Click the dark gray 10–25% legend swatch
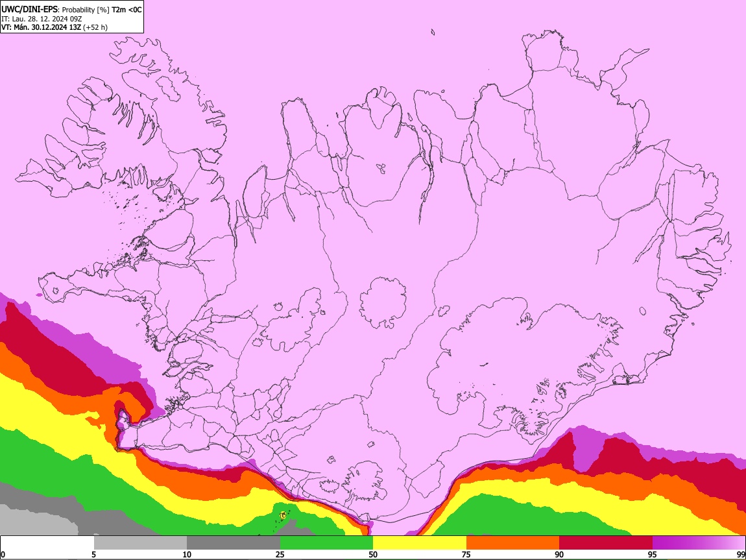Image resolution: width=746 pixels, height=560 pixels. coord(234,543)
